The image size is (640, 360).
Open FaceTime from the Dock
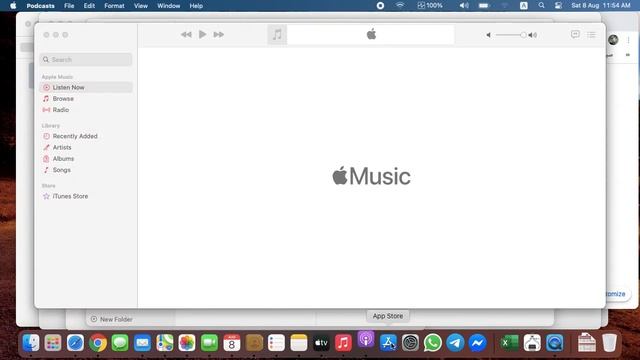point(209,343)
